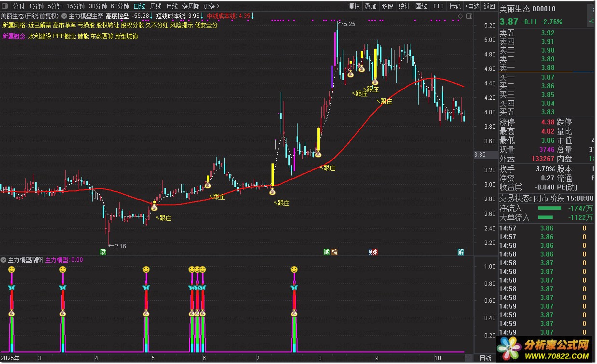
Task: Switch to the 15分钟 tab
Action: tap(75, 6)
